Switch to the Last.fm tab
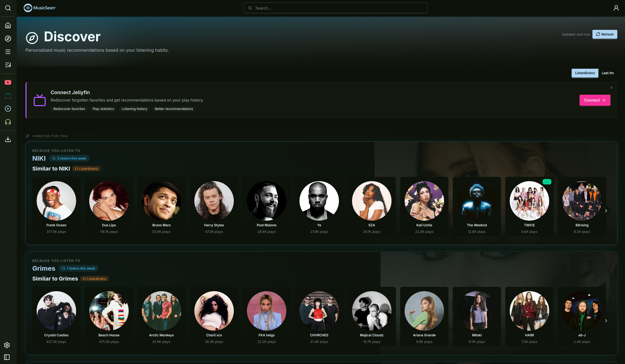 tap(607, 73)
